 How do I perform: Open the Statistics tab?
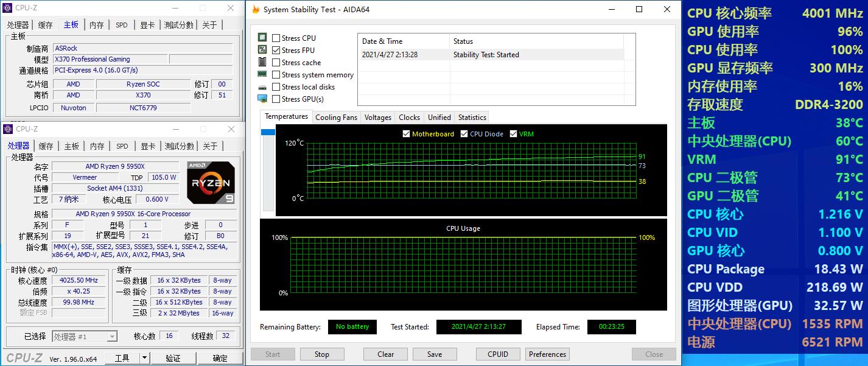coord(472,118)
